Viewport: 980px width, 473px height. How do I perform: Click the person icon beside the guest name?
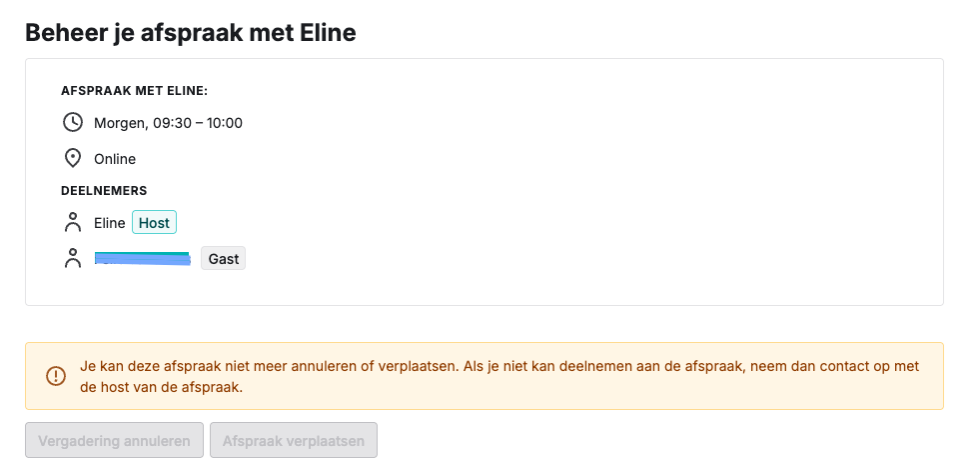[73, 258]
